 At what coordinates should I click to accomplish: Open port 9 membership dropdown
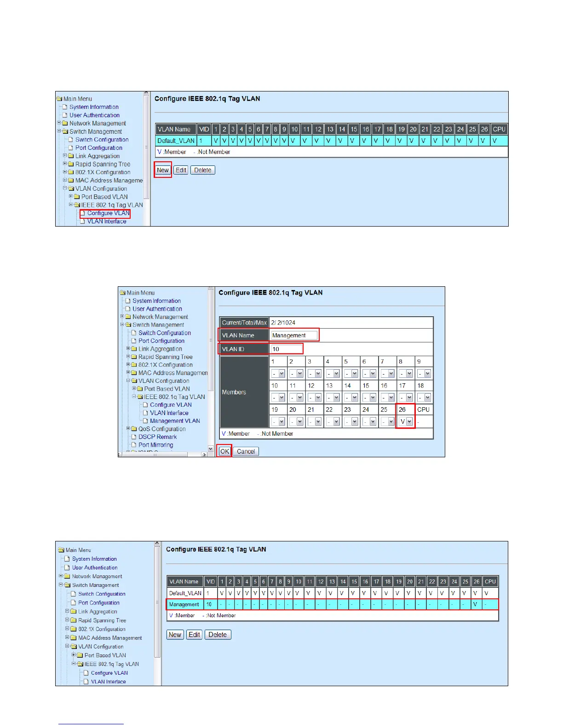[424, 374]
